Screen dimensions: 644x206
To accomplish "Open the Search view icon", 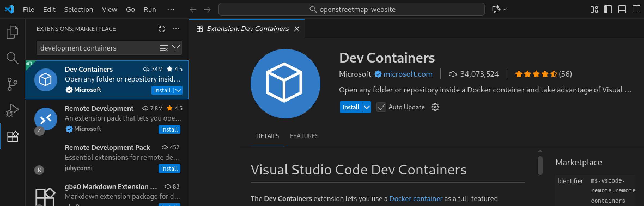I will [x=12, y=58].
